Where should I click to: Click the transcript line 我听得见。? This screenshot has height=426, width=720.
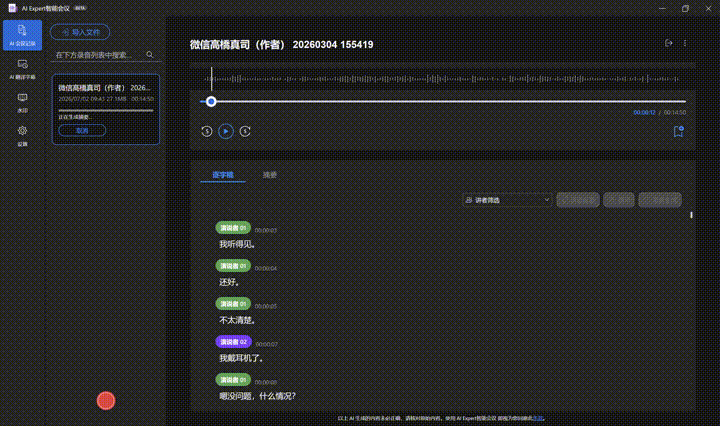(237, 244)
